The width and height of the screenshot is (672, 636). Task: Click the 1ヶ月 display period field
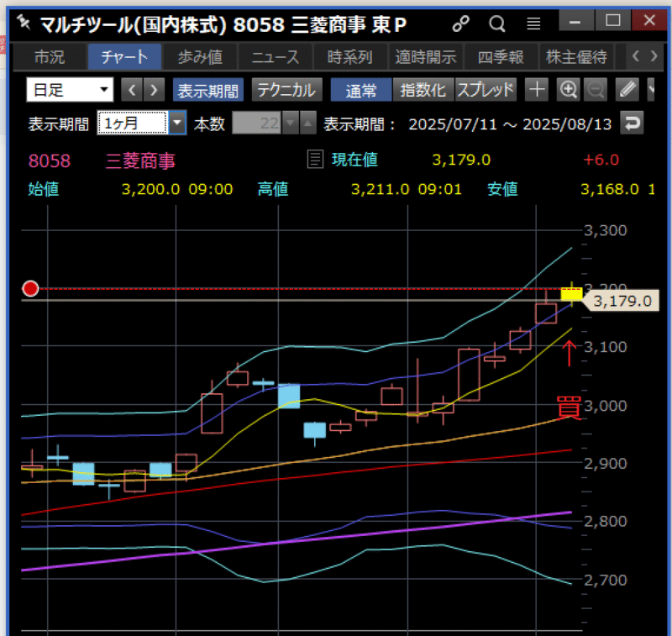coord(133,123)
